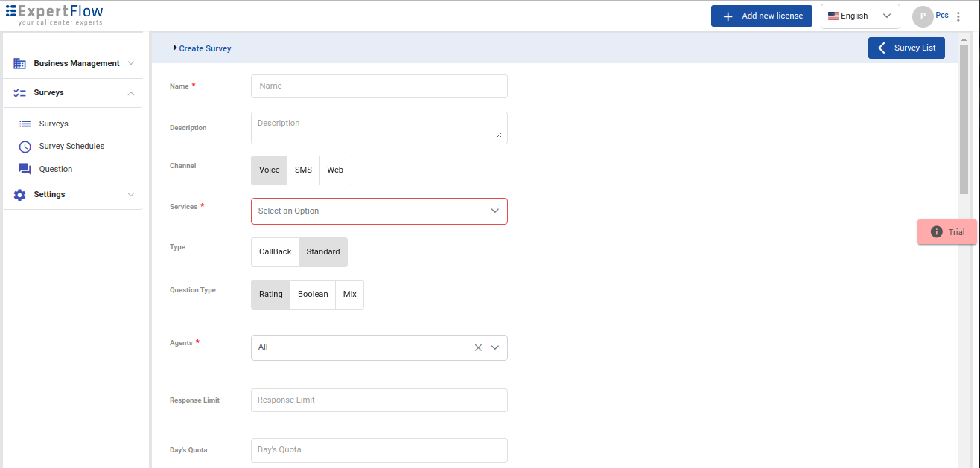980x468 pixels.
Task: Clear the Agents selection with the X icon
Action: tap(478, 347)
